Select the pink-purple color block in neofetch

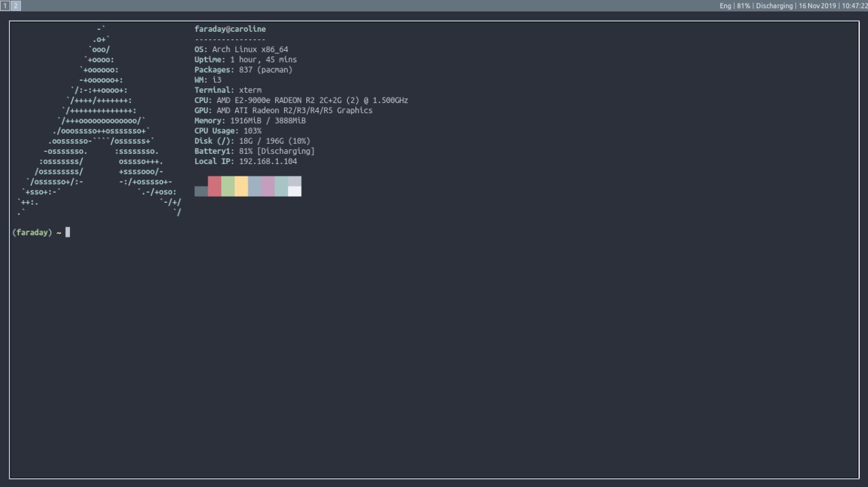[268, 187]
